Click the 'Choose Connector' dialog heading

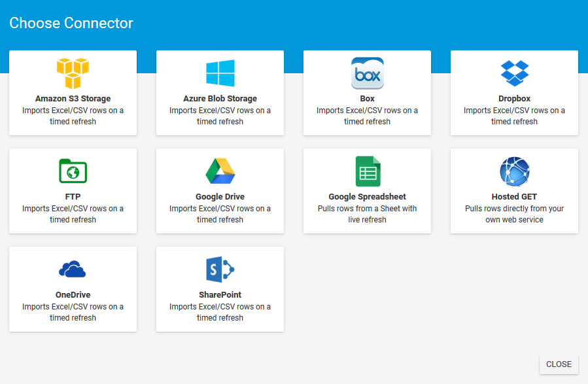pos(71,23)
